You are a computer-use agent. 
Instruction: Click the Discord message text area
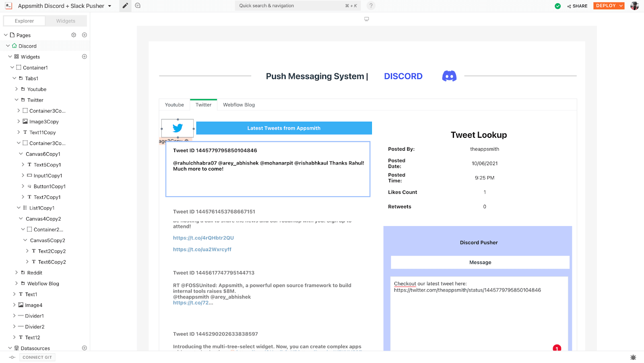pyautogui.click(x=479, y=313)
